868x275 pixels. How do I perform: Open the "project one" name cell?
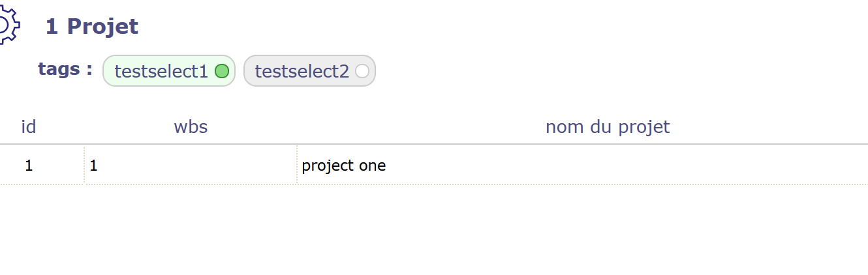[x=344, y=166]
